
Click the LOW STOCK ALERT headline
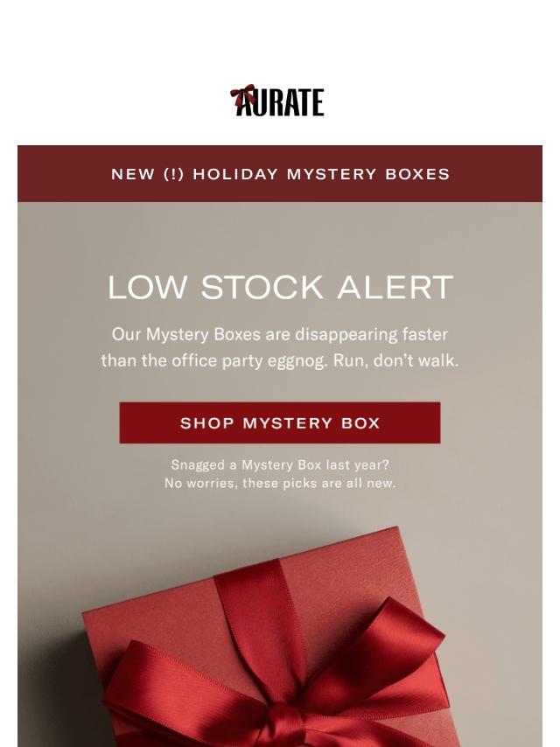280,287
